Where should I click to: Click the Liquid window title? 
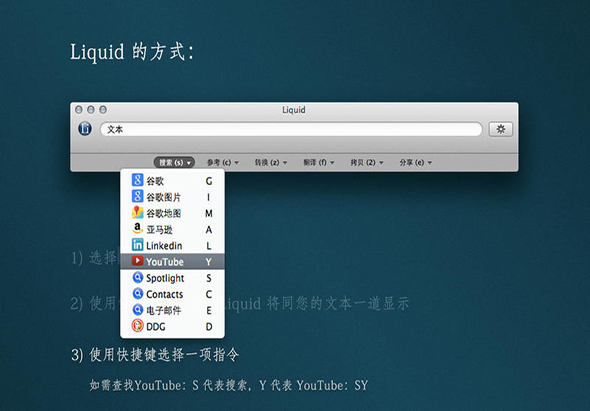294,110
